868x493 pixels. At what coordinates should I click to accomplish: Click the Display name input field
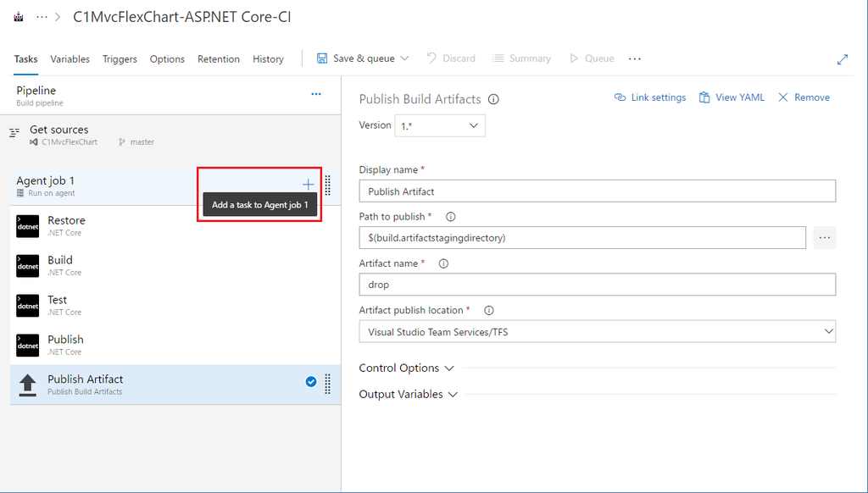click(598, 191)
